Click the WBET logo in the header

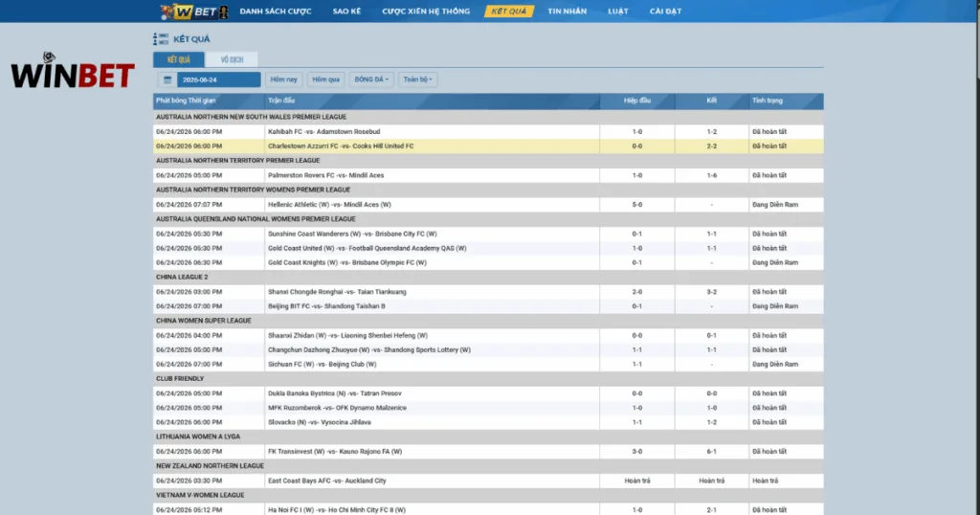pos(194,11)
